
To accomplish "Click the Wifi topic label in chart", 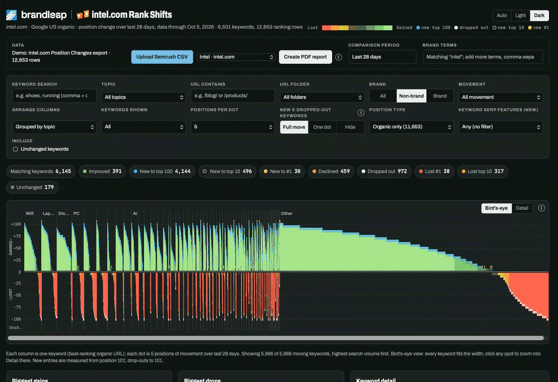I will (x=30, y=214).
